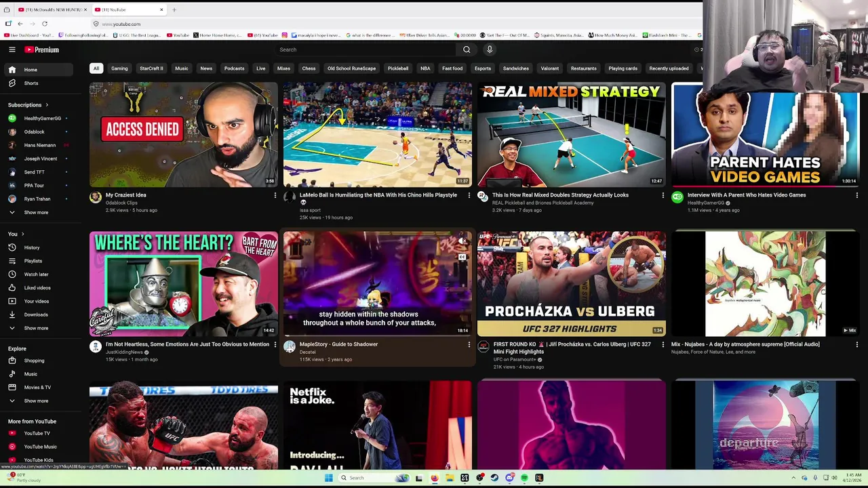868x488 pixels.
Task: Open the You section chevron
Action: click(x=22, y=234)
